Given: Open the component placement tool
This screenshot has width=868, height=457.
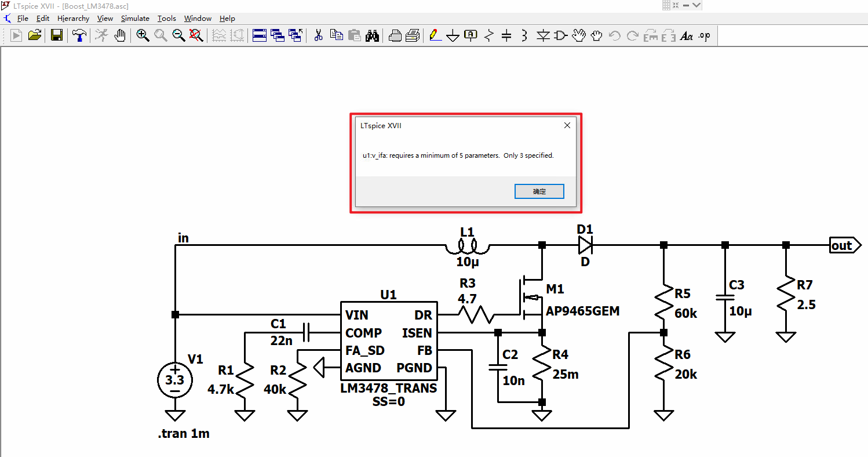Looking at the screenshot, I should pyautogui.click(x=560, y=35).
